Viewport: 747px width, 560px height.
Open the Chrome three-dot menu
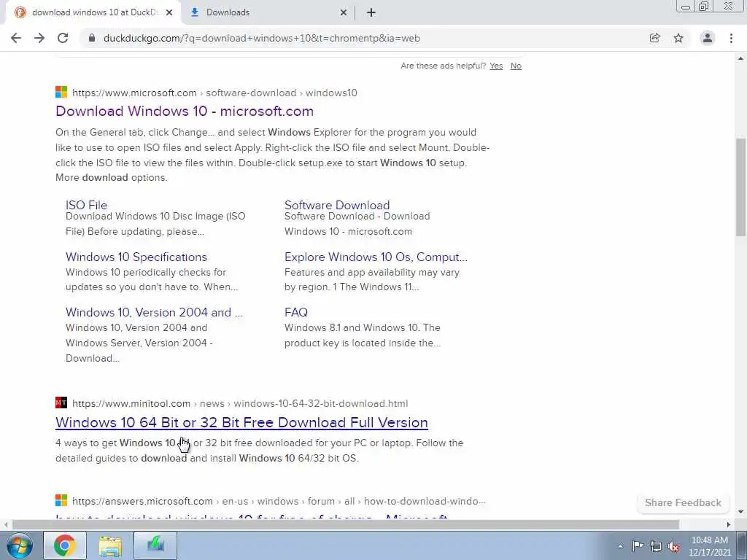click(x=731, y=38)
